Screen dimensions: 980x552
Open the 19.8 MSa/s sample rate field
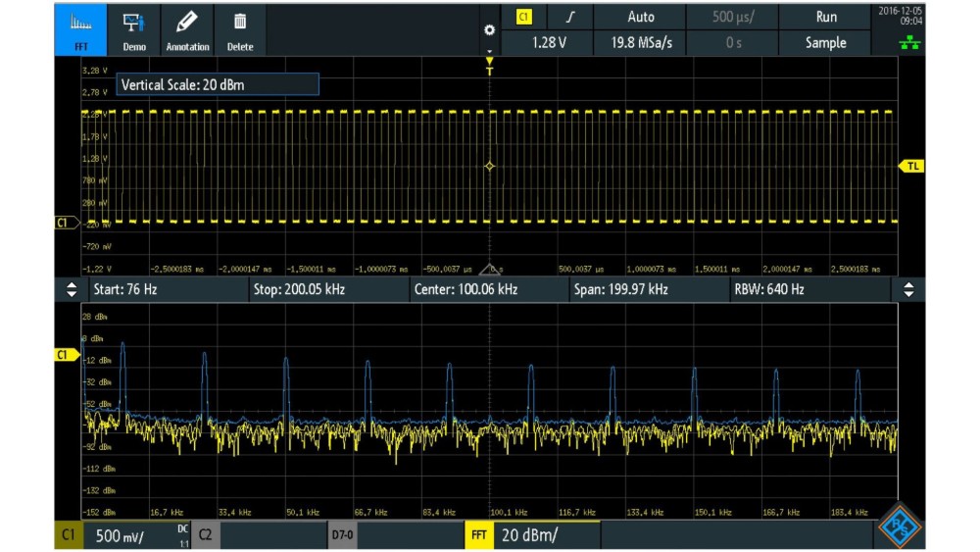coord(640,42)
